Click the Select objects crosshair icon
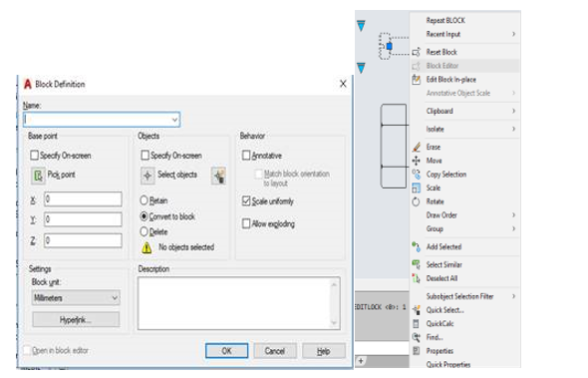 [147, 176]
